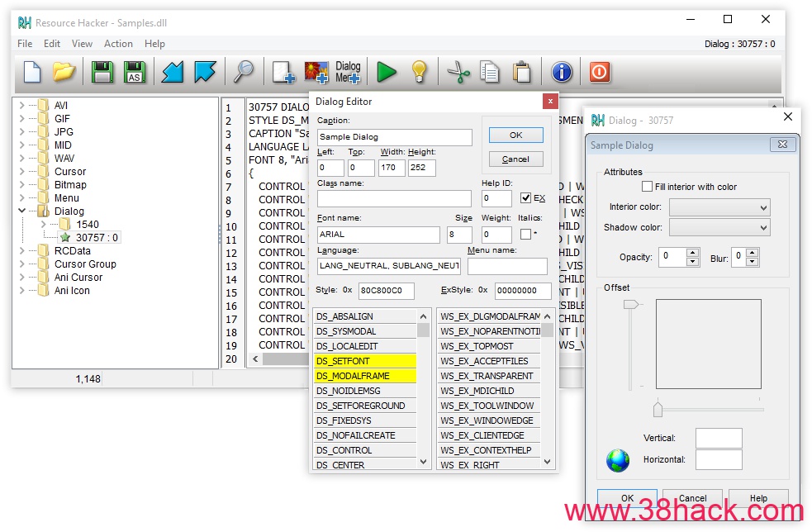The width and height of the screenshot is (812, 532).
Task: Collapse the Dialog tree folder
Action: (x=22, y=211)
